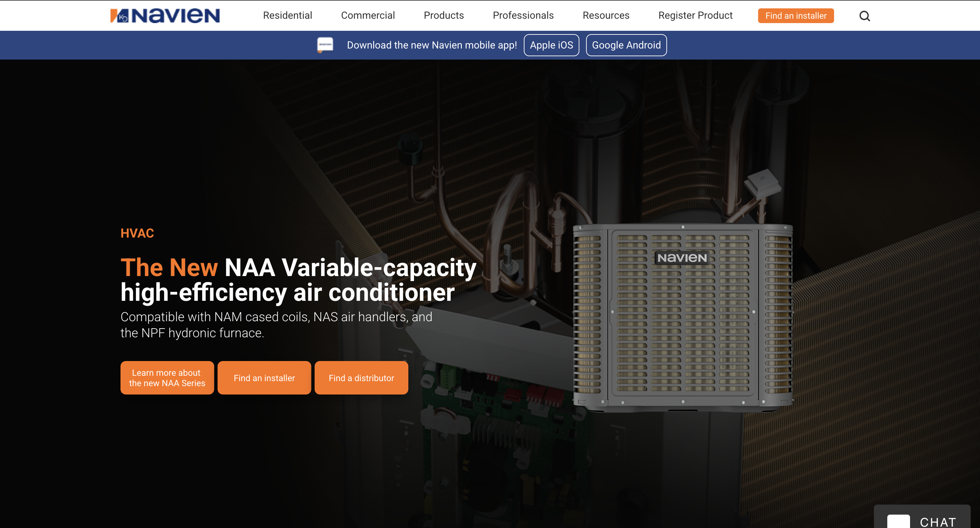The width and height of the screenshot is (980, 528).
Task: Click the Download the new Navien mobile app text
Action: pyautogui.click(x=431, y=45)
